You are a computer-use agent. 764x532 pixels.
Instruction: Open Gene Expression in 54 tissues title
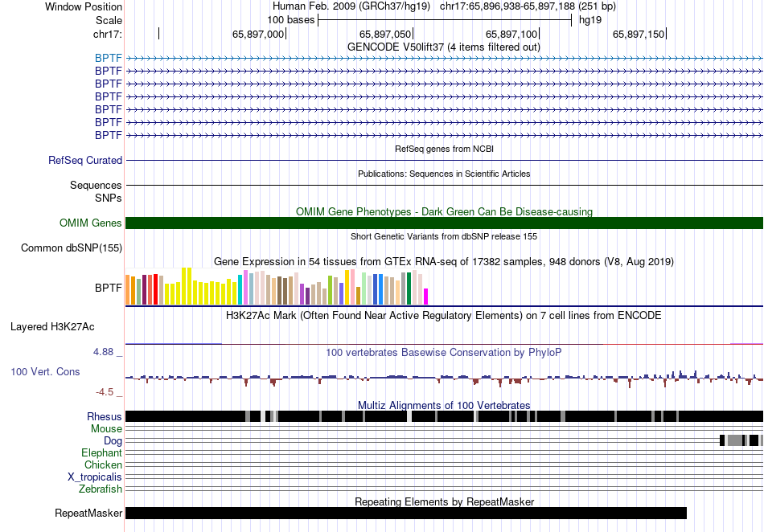point(444,262)
